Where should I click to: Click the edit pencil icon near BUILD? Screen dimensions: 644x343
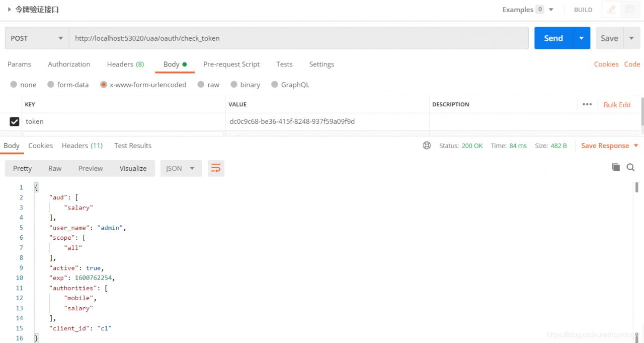click(611, 10)
